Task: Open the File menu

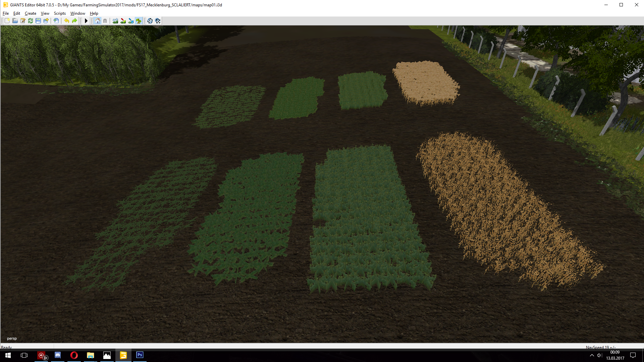Action: coord(6,13)
